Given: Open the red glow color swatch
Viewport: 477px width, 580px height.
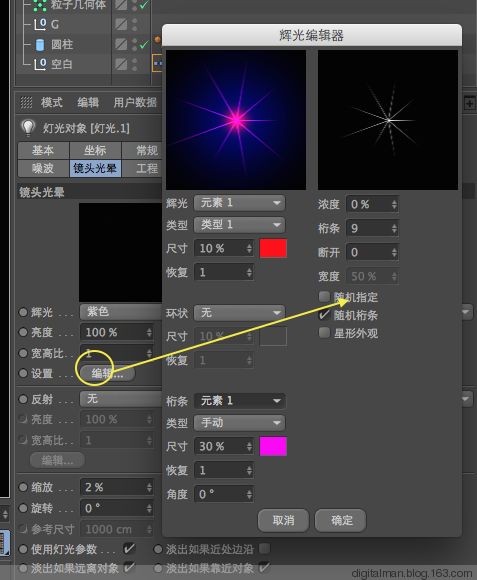Looking at the screenshot, I should [x=273, y=248].
